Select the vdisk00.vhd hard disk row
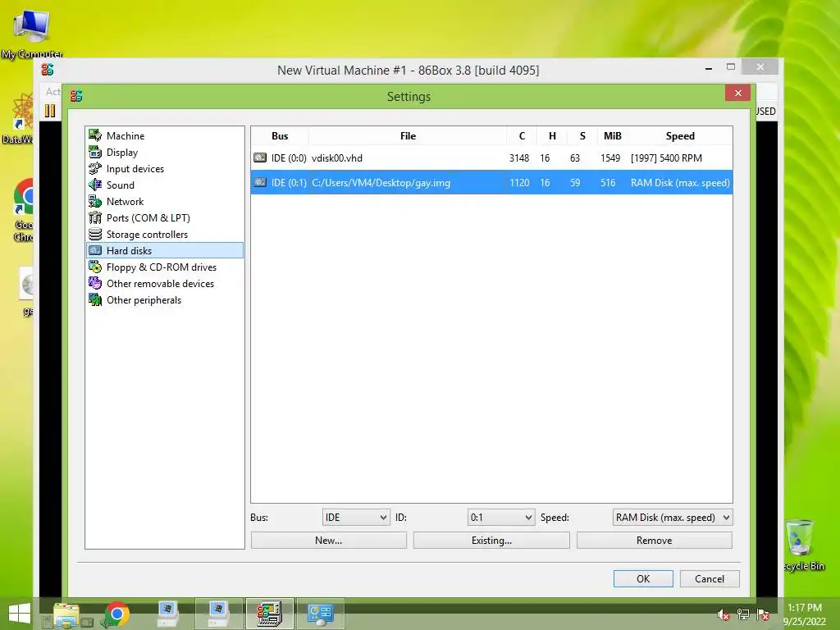The height and width of the screenshot is (630, 840). click(491, 158)
